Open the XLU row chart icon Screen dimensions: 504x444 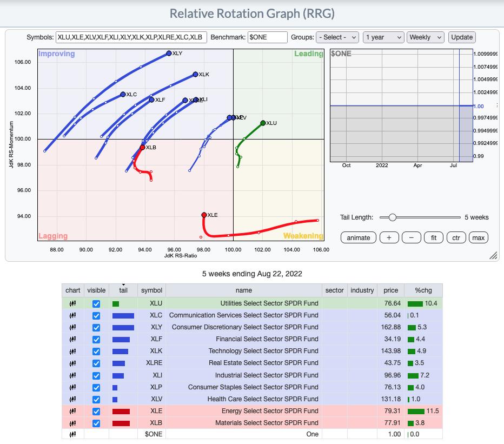(x=72, y=303)
